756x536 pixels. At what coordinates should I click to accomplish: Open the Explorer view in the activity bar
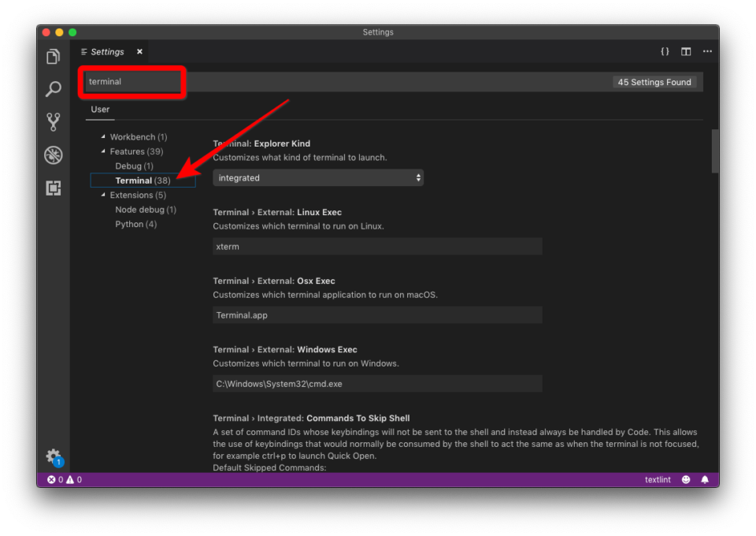[x=53, y=56]
